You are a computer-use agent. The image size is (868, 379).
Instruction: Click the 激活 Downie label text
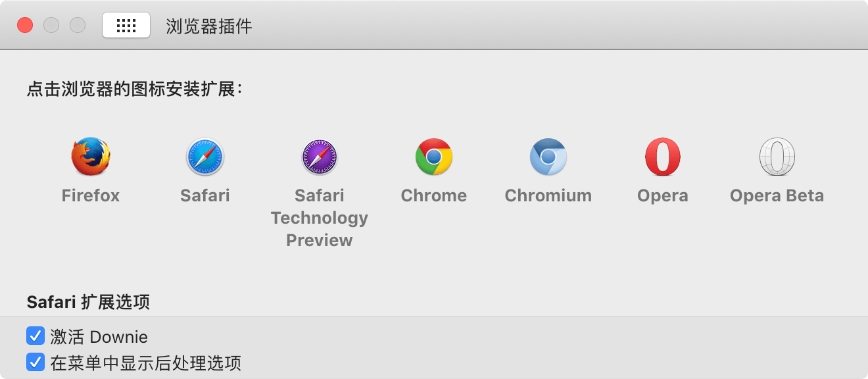[x=99, y=337]
